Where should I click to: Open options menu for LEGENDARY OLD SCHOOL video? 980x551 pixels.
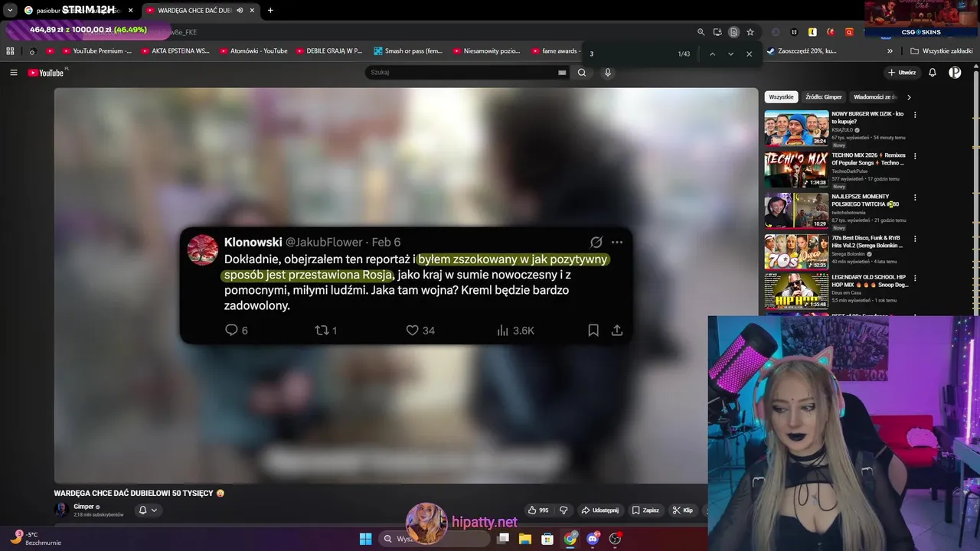click(915, 278)
